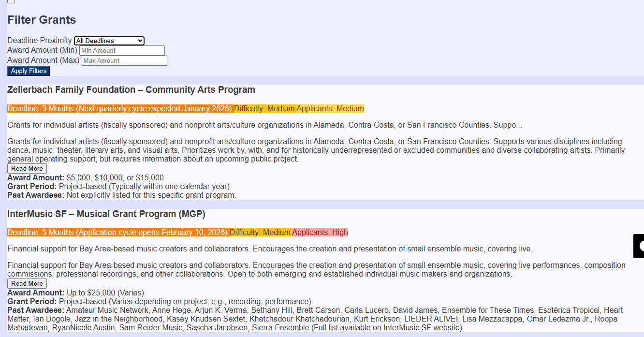Click the Max Amount input field

pos(124,60)
